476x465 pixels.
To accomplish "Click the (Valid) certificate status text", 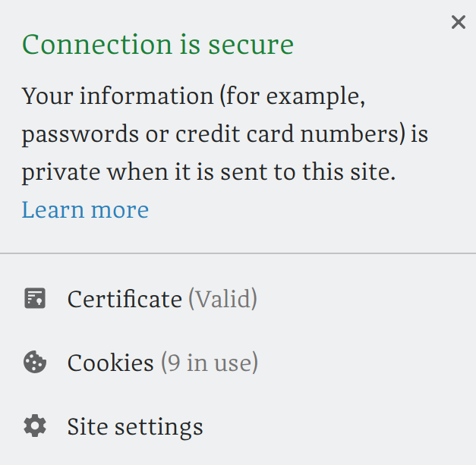I will (223, 299).
